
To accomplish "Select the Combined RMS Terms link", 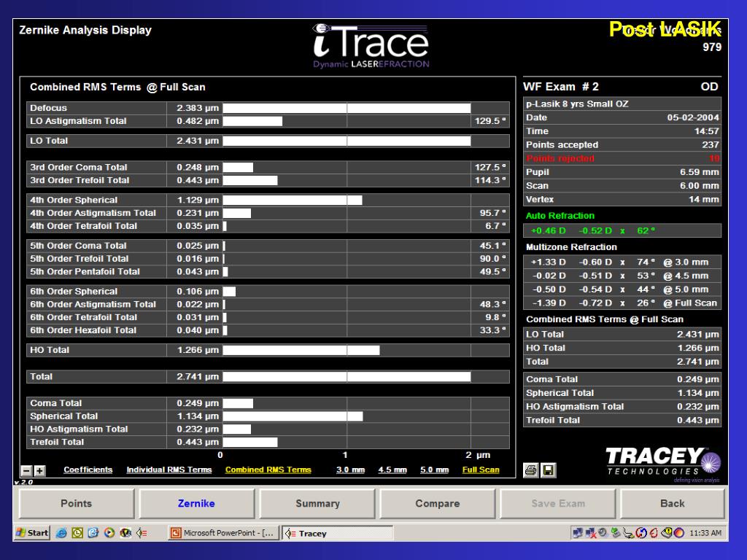I will [x=268, y=470].
